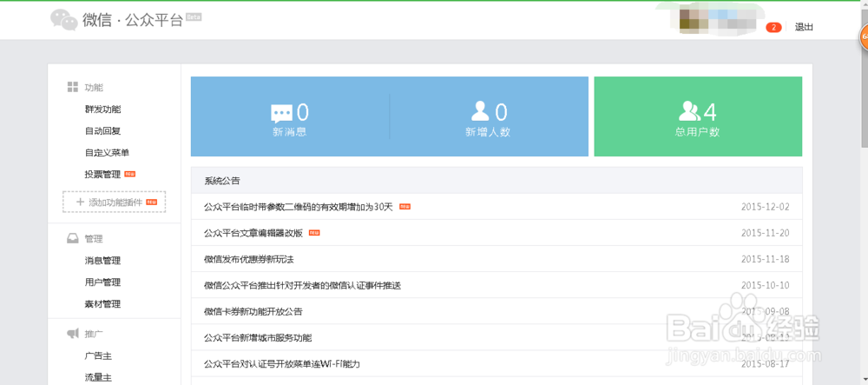The width and height of the screenshot is (868, 385).
Task: Click the 管理 inbox icon in the sidebar
Action: 73,239
